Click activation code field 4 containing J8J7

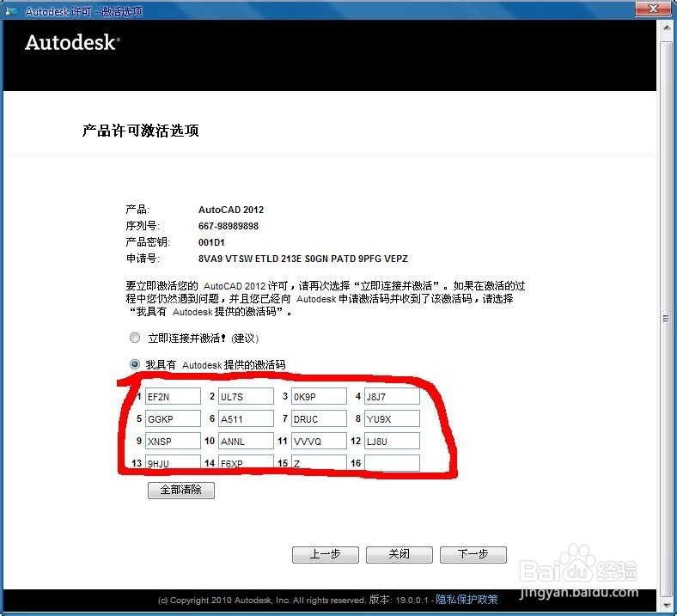(x=392, y=396)
